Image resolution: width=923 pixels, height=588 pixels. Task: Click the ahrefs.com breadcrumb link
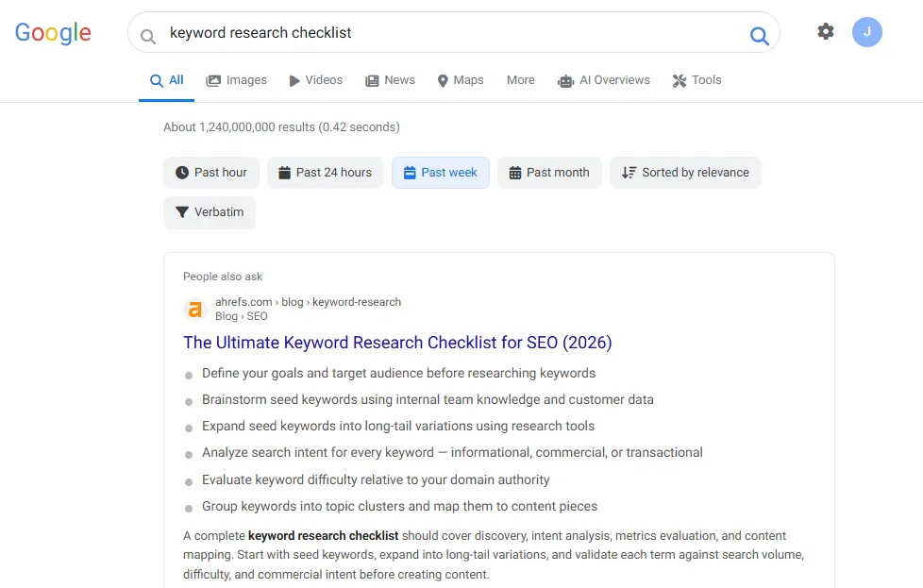(243, 301)
